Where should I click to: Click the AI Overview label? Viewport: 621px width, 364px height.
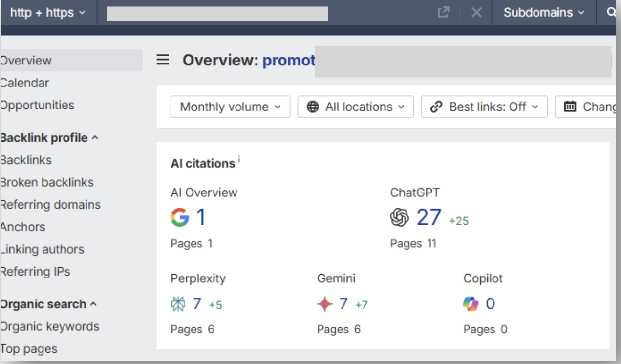[204, 193]
